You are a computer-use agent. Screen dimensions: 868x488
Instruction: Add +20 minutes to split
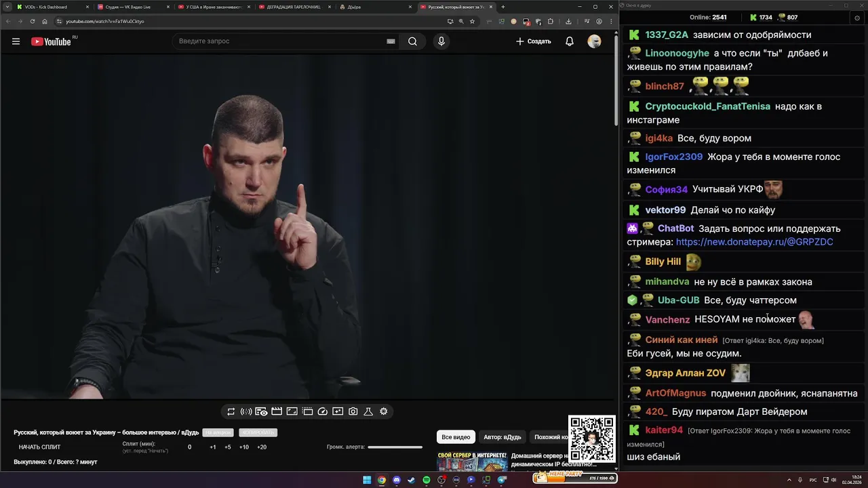262,447
